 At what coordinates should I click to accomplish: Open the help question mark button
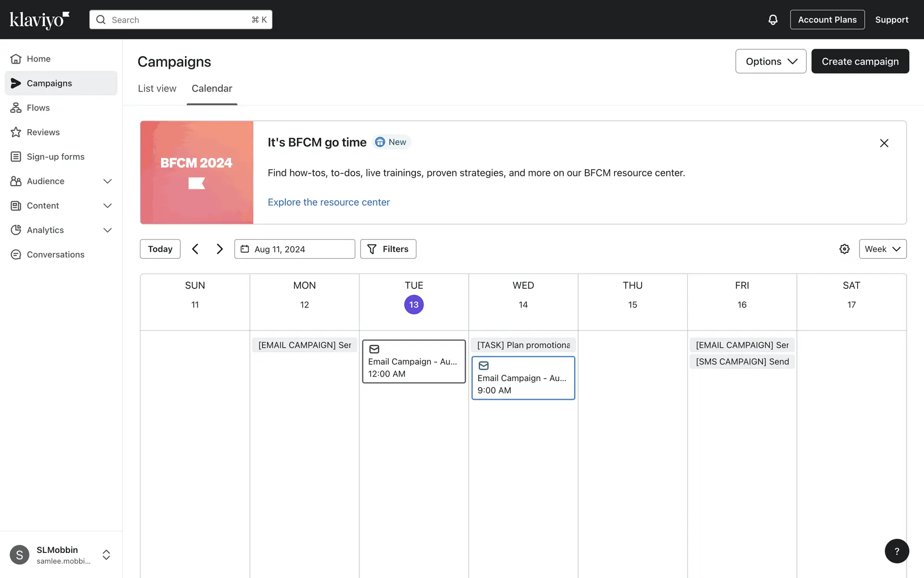coord(897,551)
